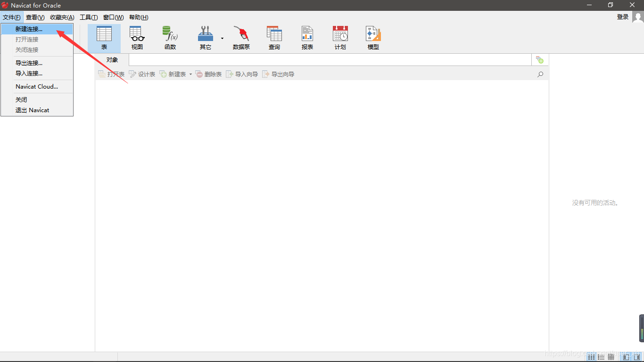Expand the 新建表 dropdown arrow
Image resolution: width=644 pixels, height=362 pixels.
(x=190, y=74)
